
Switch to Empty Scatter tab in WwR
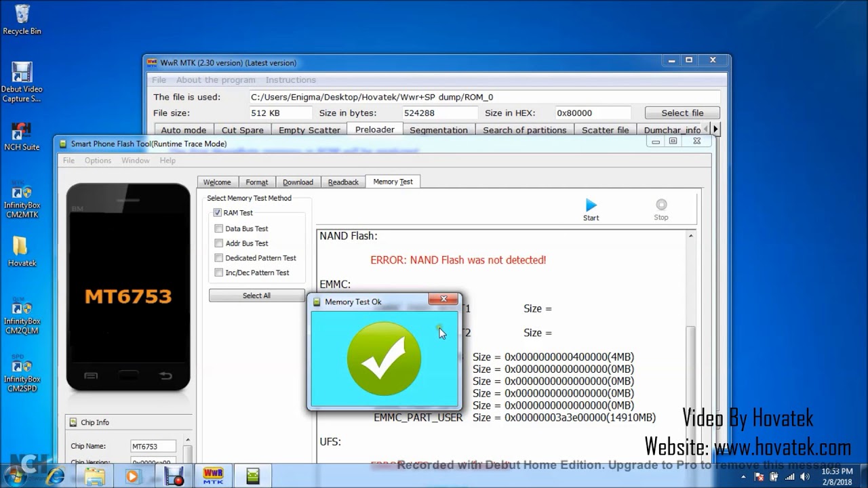[309, 130]
